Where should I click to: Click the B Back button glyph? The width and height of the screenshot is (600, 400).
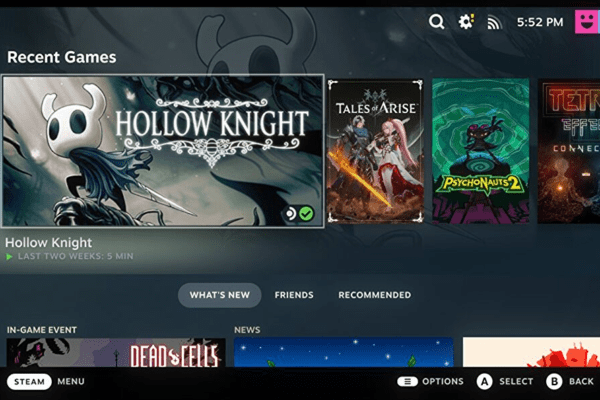[x=554, y=382]
